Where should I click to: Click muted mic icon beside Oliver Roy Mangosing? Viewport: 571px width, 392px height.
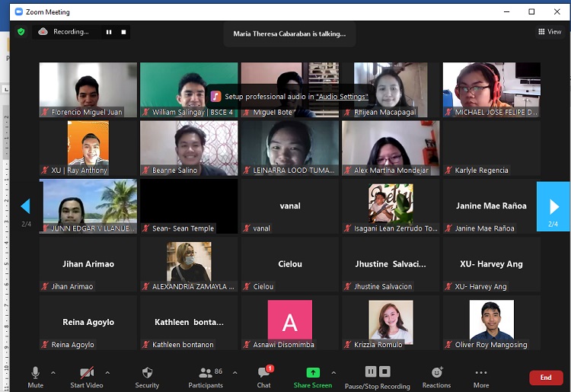tap(448, 345)
